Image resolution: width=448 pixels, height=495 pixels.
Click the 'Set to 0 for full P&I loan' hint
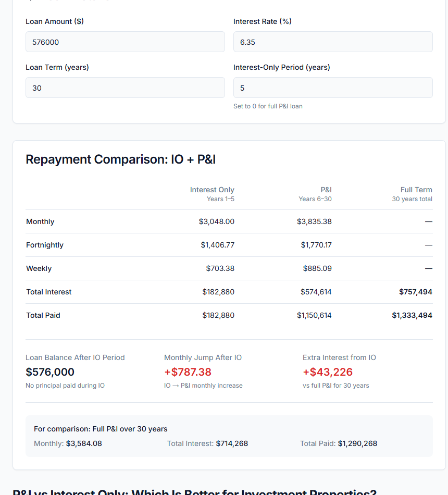tap(268, 106)
